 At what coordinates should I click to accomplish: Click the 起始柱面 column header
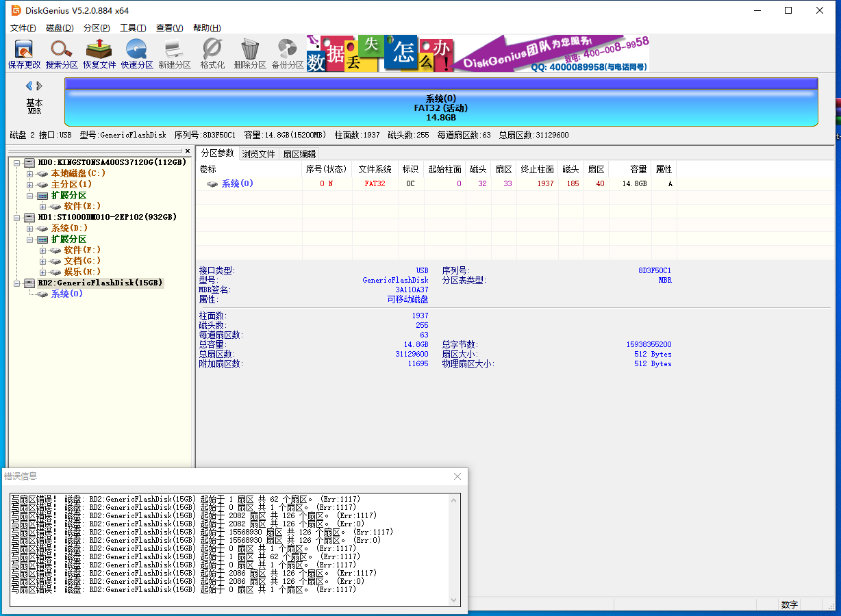444,169
